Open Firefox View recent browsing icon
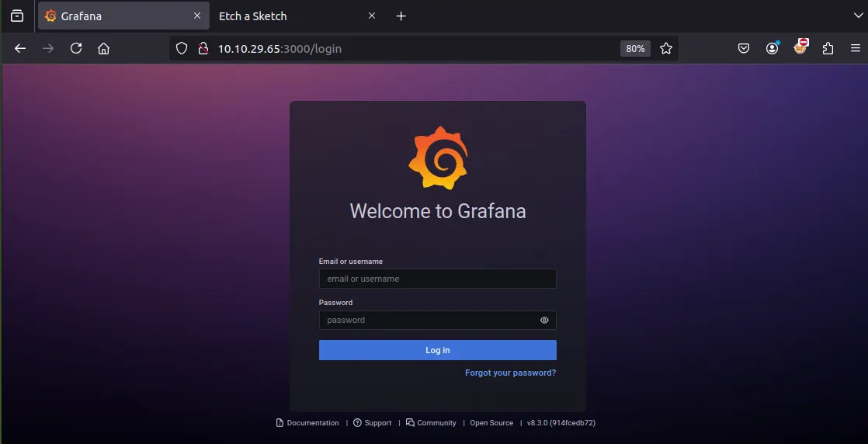The image size is (868, 444). pyautogui.click(x=17, y=16)
